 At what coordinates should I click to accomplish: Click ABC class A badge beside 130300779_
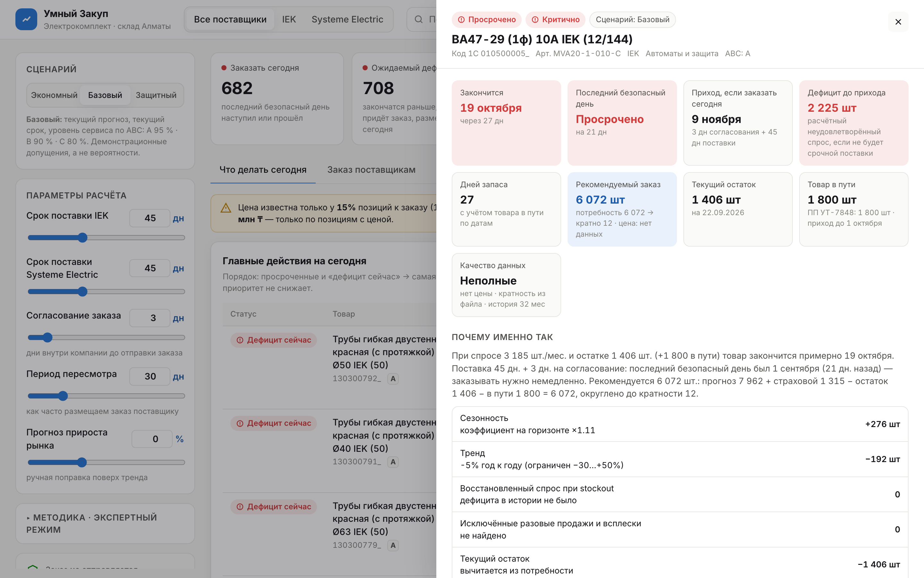[x=393, y=545]
